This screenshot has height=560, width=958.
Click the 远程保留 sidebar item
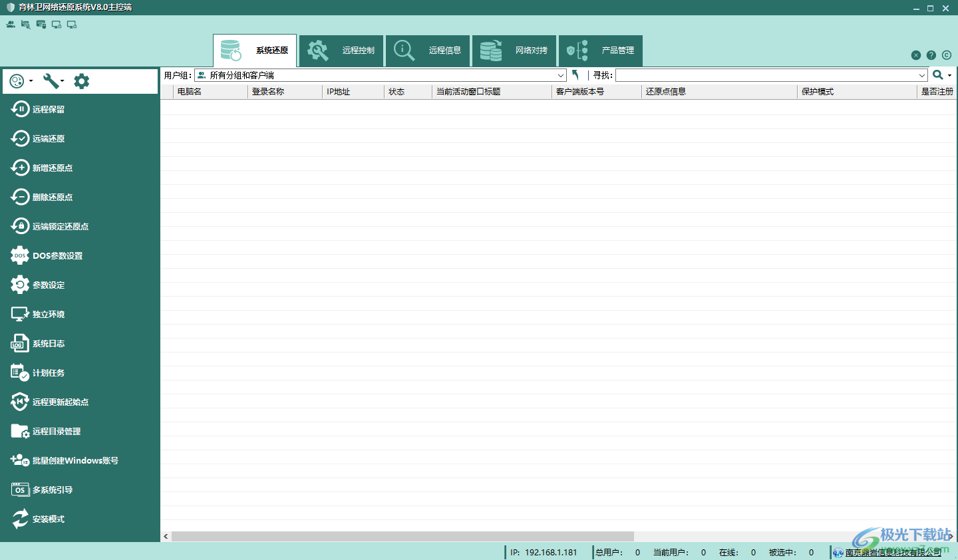pos(48,109)
